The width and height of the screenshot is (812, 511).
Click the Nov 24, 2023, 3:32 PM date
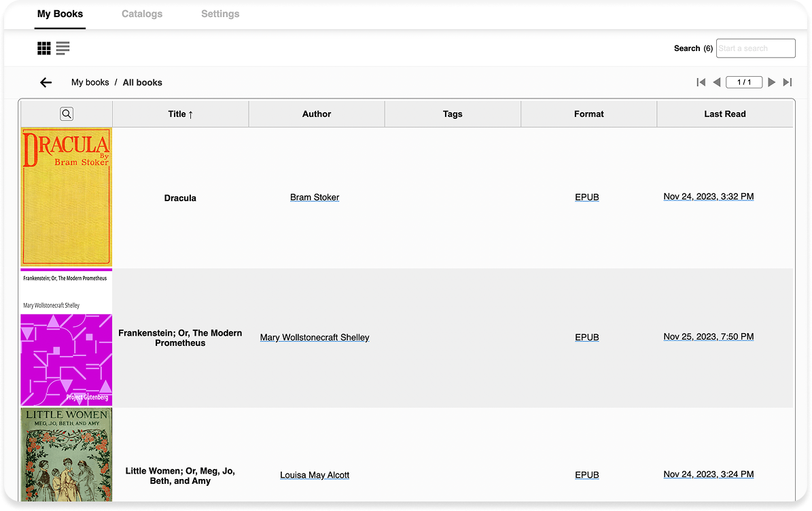[x=709, y=196]
